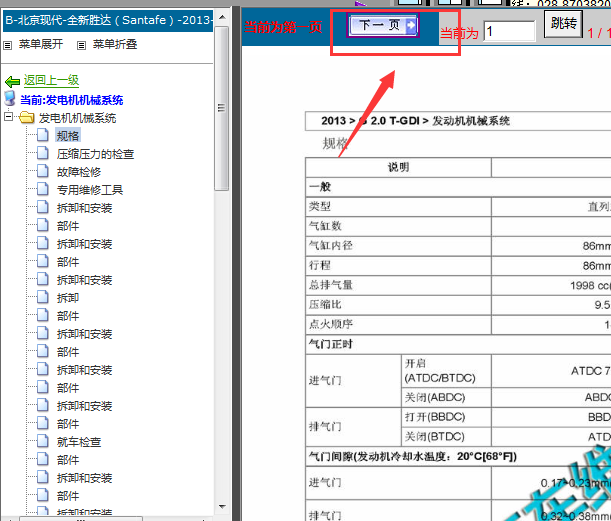
Task: Click the 当前:发电机机械系统 label
Action: pyautogui.click(x=72, y=100)
